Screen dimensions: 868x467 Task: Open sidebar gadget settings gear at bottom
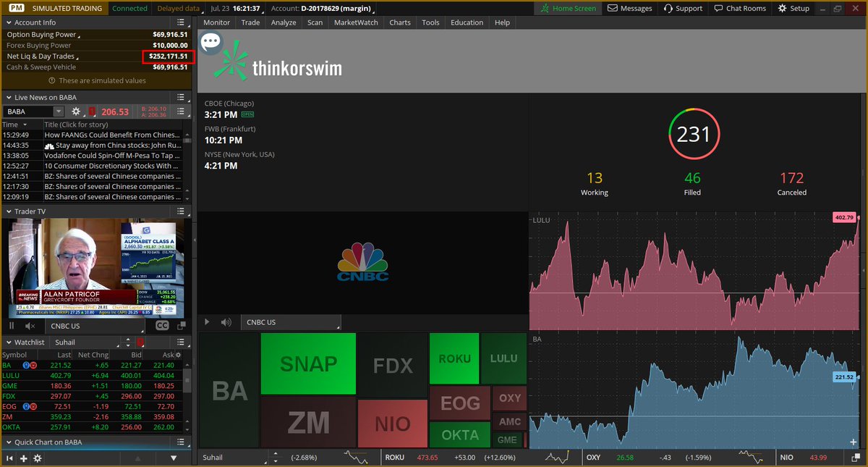38,458
